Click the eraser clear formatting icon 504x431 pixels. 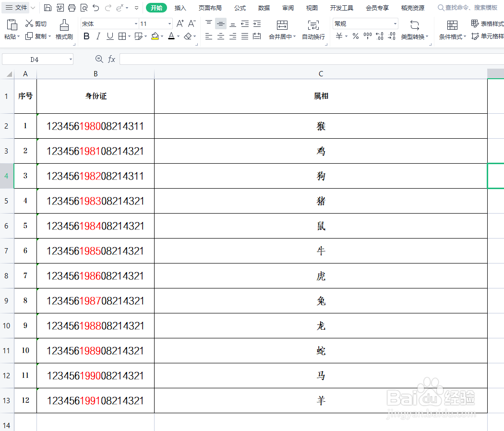click(188, 36)
